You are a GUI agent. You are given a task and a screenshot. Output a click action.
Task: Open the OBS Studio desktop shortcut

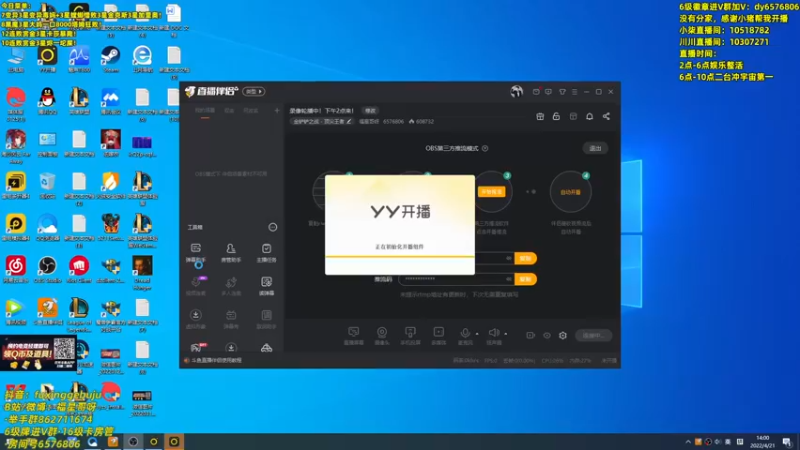click(x=47, y=270)
